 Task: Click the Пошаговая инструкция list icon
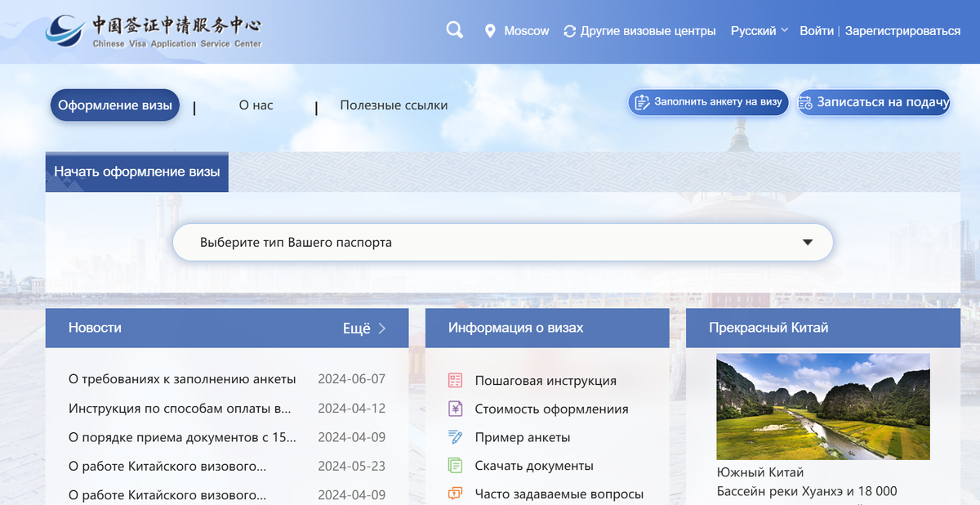pos(456,381)
